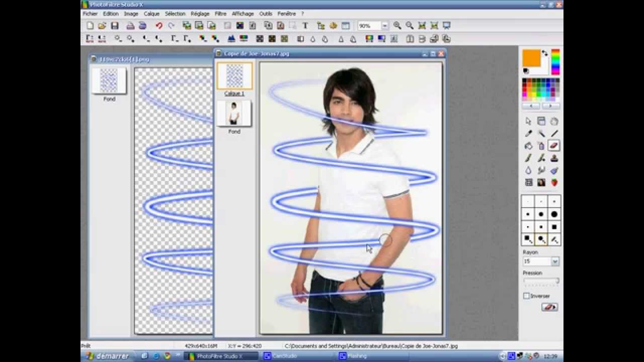Create a new image with New icon

90,26
